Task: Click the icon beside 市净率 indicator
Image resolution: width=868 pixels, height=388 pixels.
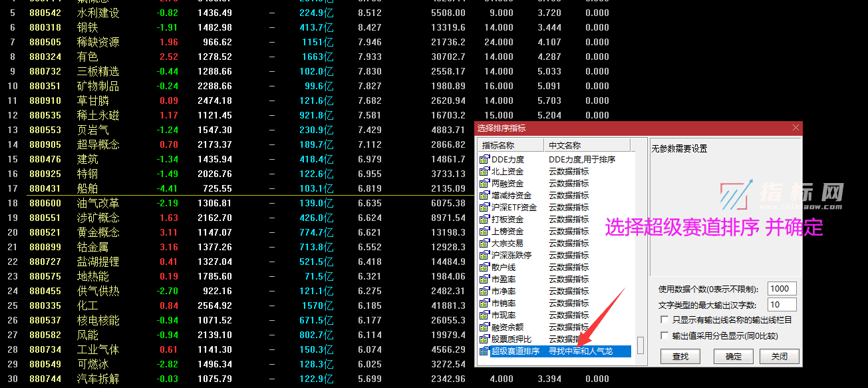Action: (484, 291)
